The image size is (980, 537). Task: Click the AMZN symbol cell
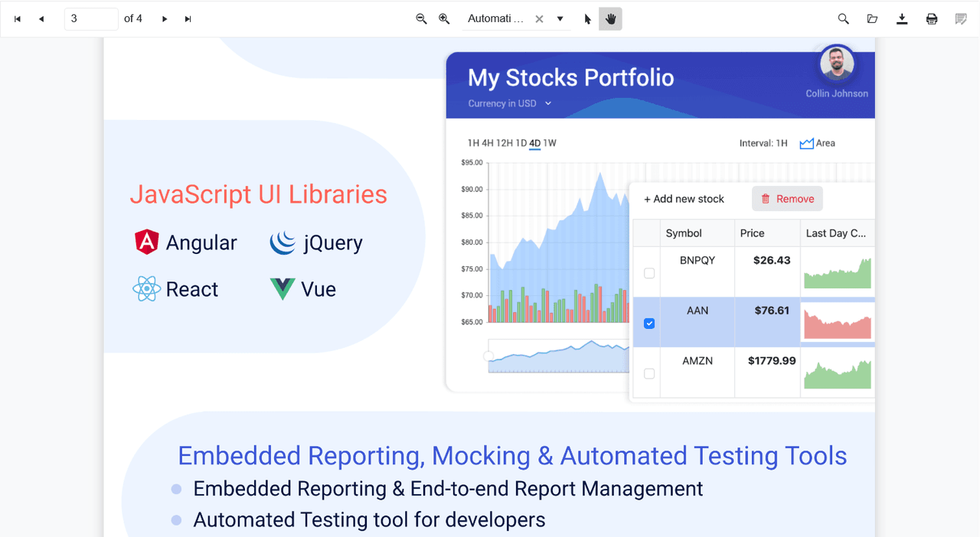coord(697,373)
